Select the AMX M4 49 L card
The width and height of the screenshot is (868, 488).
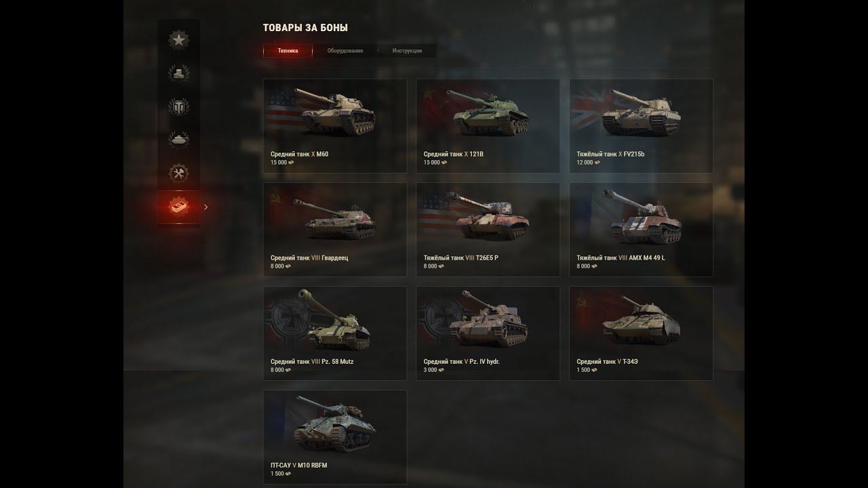(x=641, y=229)
